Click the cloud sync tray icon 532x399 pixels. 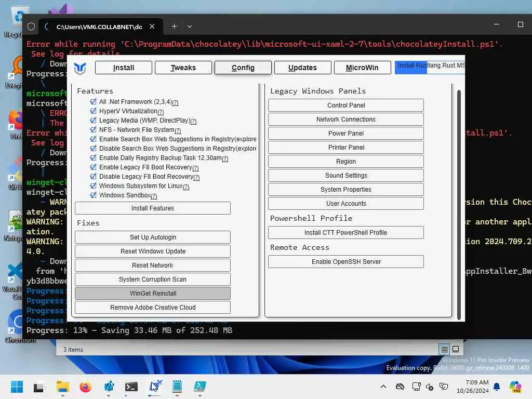click(x=400, y=387)
